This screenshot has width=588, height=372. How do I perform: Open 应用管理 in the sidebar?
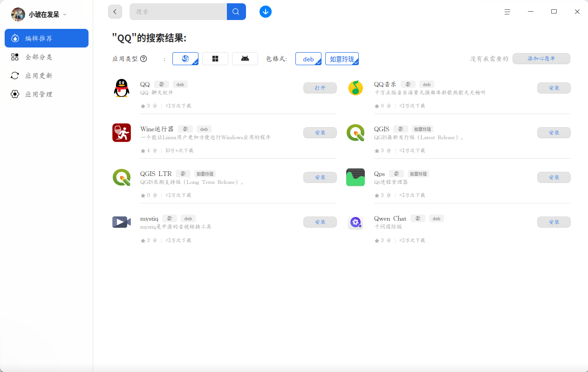coord(47,94)
